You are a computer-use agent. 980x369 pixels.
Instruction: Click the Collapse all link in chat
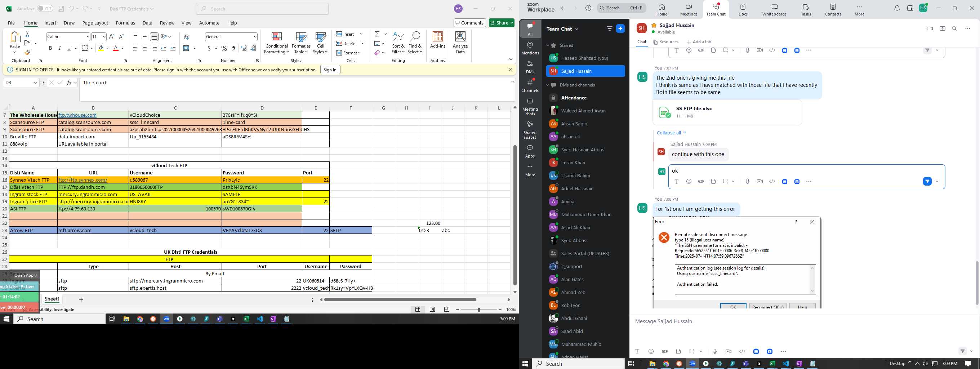[671, 133]
